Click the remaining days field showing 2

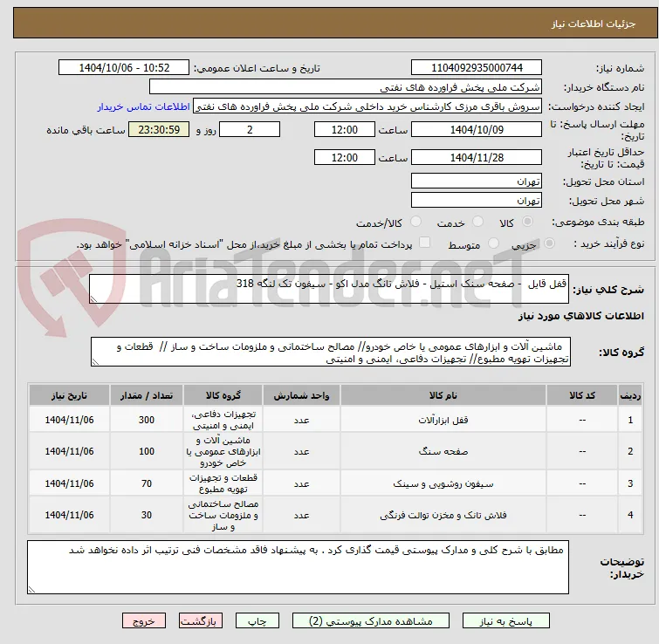[x=250, y=129]
